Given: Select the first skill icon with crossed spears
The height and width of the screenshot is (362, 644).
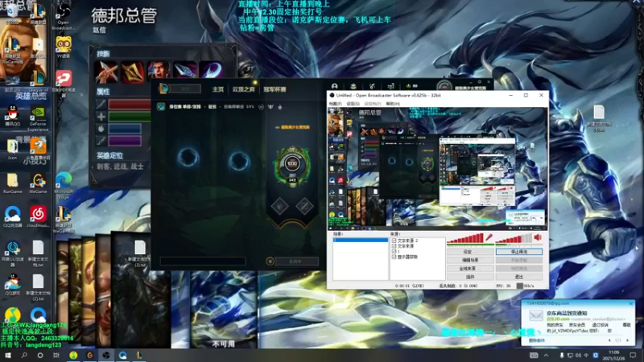Looking at the screenshot, I should point(106,71).
